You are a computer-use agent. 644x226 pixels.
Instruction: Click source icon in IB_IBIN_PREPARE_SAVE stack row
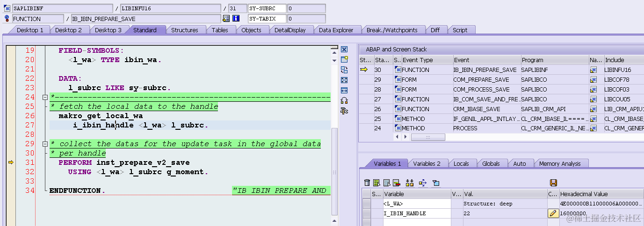[398, 70]
